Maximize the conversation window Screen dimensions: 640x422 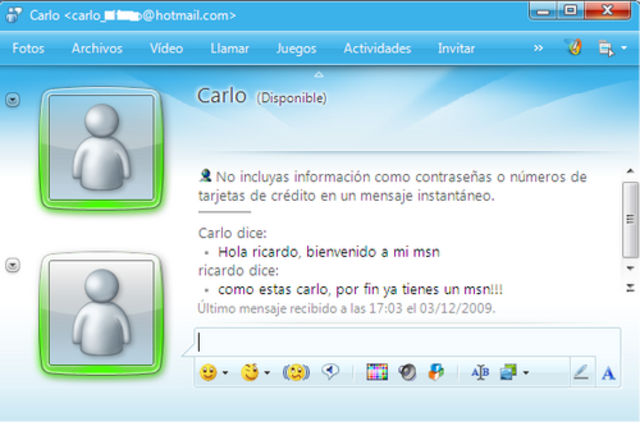570,11
